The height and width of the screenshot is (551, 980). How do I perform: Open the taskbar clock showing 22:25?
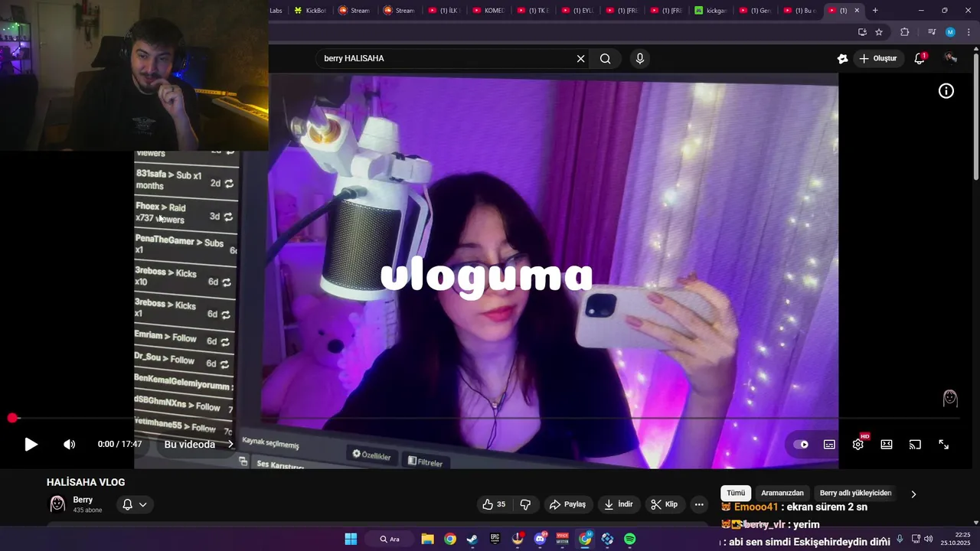pyautogui.click(x=955, y=539)
